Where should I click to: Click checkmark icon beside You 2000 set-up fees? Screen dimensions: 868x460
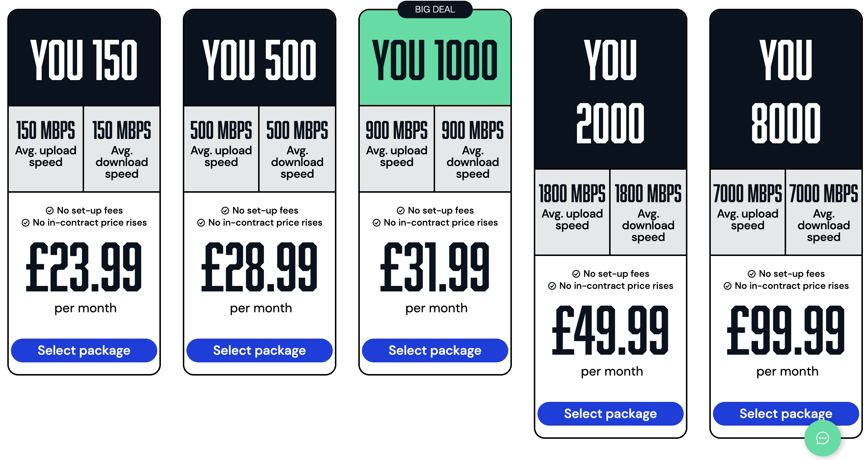coord(576,274)
